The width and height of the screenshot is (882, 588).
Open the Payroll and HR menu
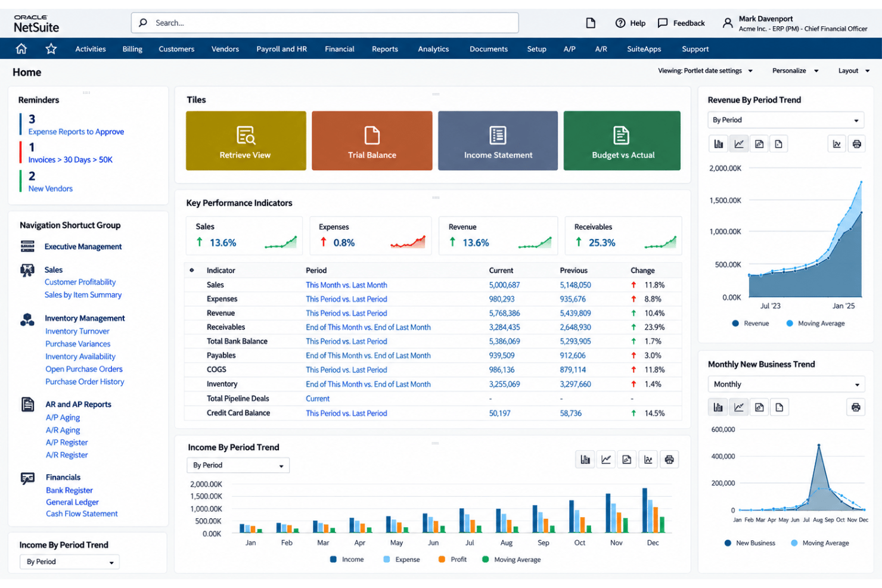tap(281, 49)
